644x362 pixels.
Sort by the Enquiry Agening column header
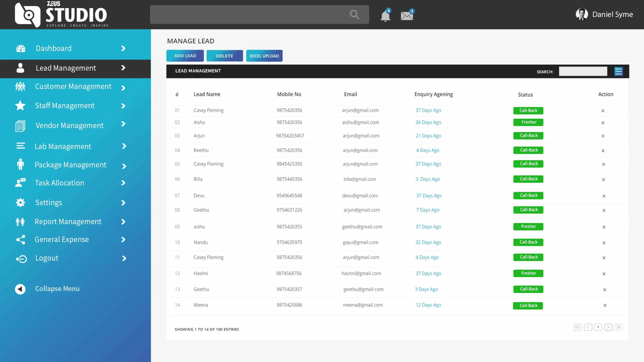click(x=433, y=94)
